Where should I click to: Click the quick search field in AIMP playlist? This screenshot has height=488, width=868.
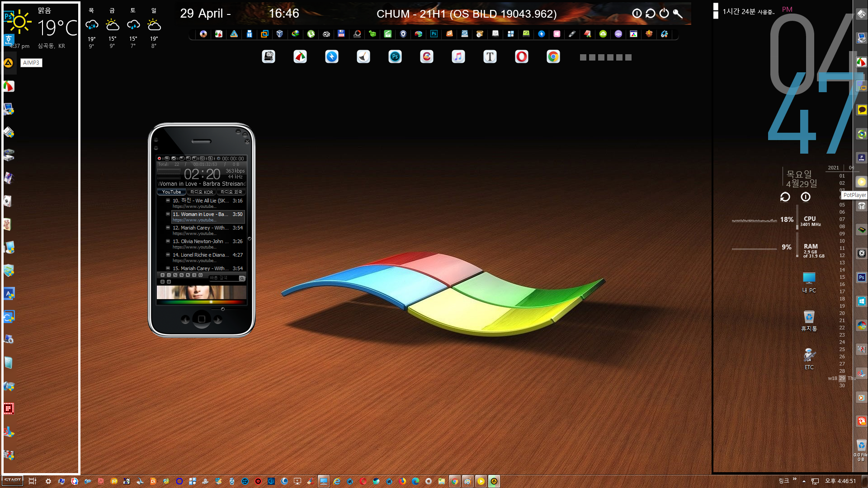tap(223, 278)
